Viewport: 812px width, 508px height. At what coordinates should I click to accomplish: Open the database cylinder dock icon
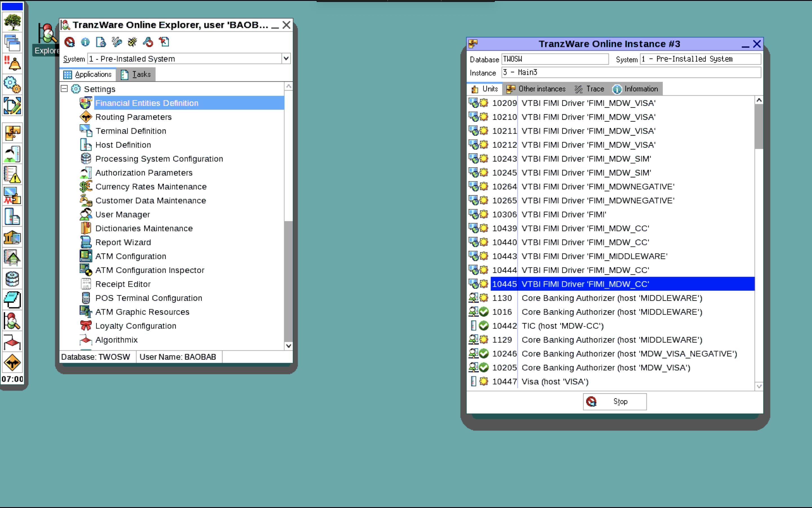click(x=12, y=279)
